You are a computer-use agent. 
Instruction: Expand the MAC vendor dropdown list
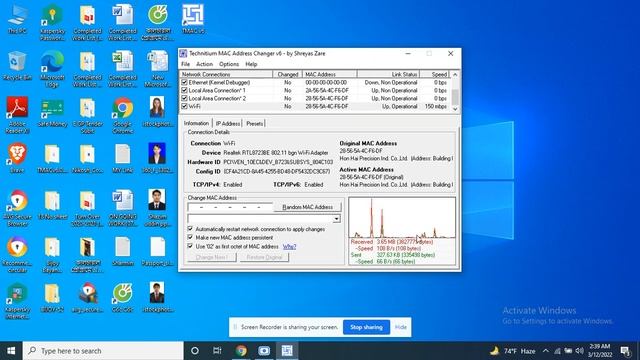tap(336, 219)
